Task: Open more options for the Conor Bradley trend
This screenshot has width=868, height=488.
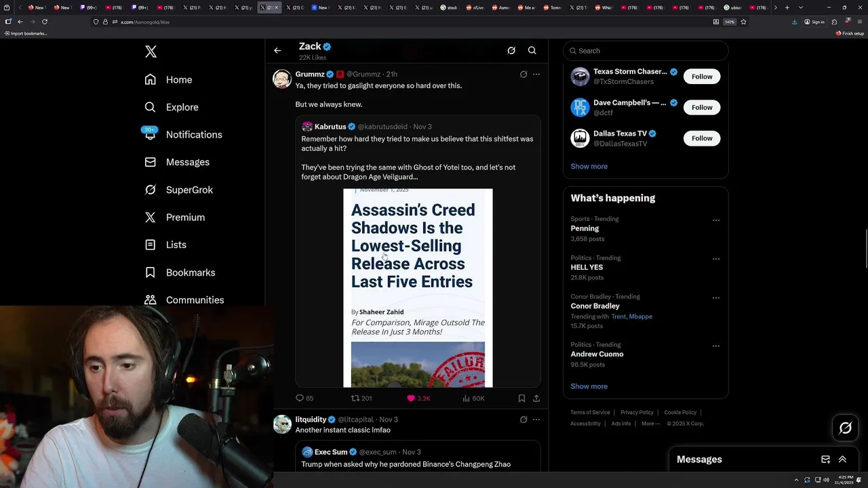Action: [715, 298]
